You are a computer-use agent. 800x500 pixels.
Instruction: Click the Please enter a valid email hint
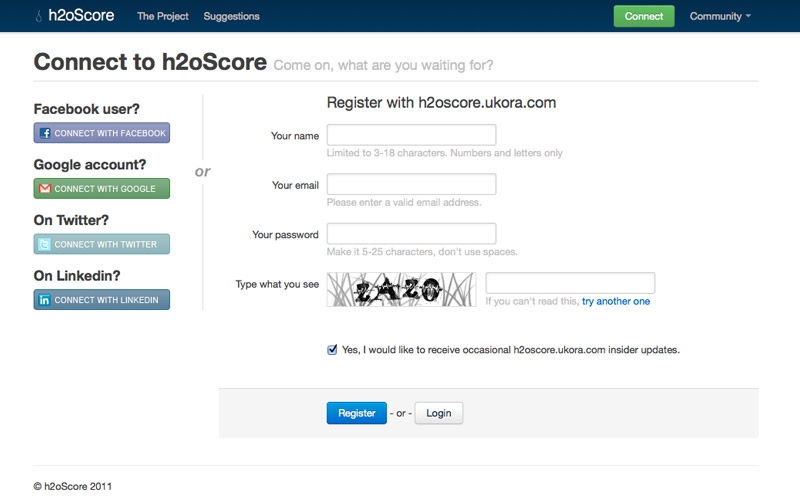click(x=404, y=203)
